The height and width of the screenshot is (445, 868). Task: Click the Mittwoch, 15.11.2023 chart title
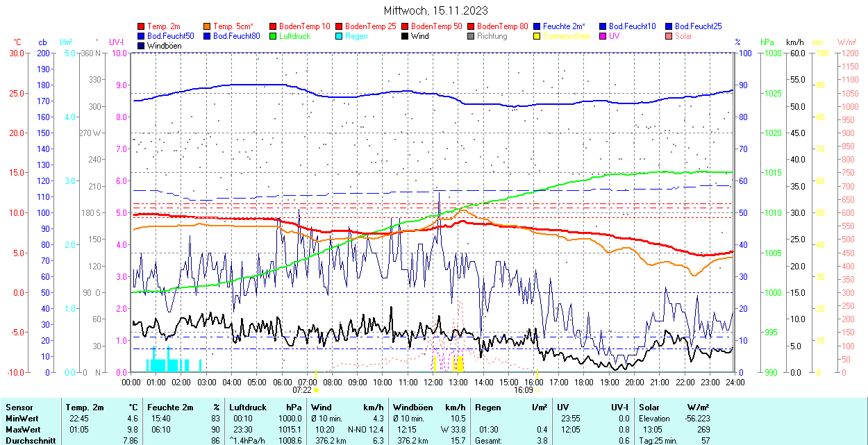[435, 10]
